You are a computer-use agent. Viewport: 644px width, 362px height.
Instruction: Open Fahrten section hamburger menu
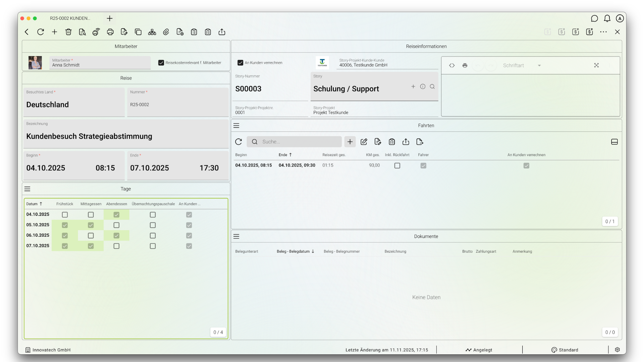pyautogui.click(x=236, y=126)
